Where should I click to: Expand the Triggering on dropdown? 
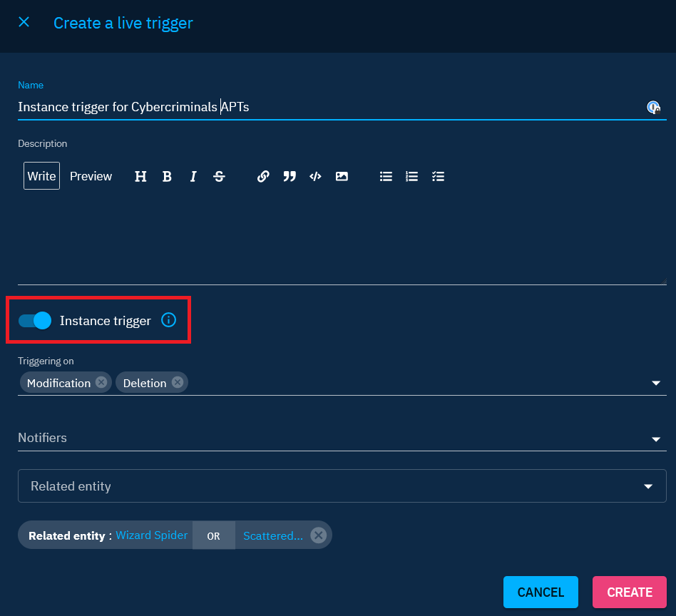pyautogui.click(x=656, y=384)
